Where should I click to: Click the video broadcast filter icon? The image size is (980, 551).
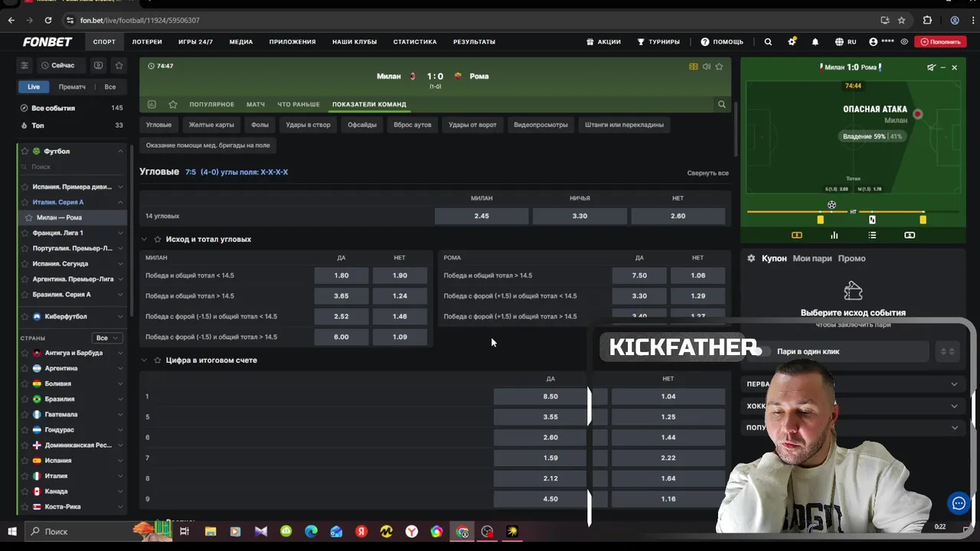98,66
